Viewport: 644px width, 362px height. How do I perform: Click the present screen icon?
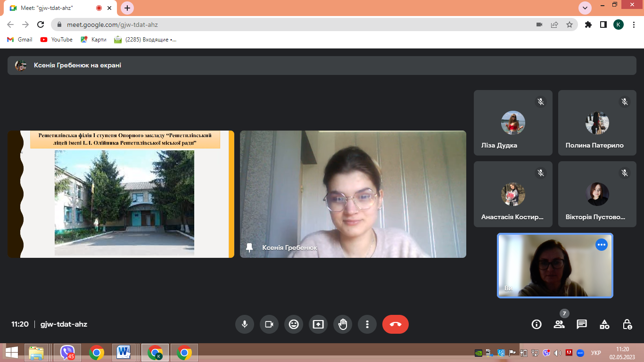click(318, 324)
